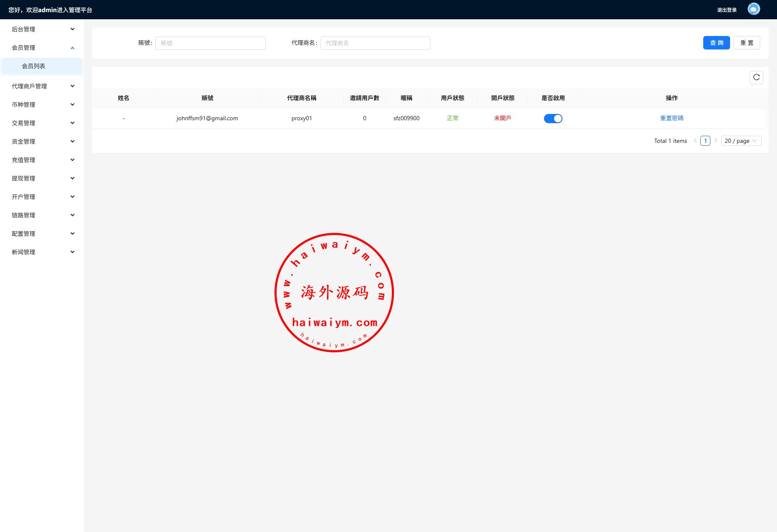Open the 20 / page size dropdown
777x532 pixels.
click(741, 141)
